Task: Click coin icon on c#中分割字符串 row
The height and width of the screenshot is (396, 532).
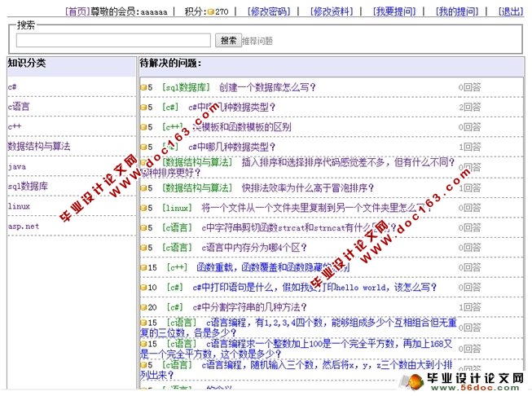Action: click(x=143, y=307)
